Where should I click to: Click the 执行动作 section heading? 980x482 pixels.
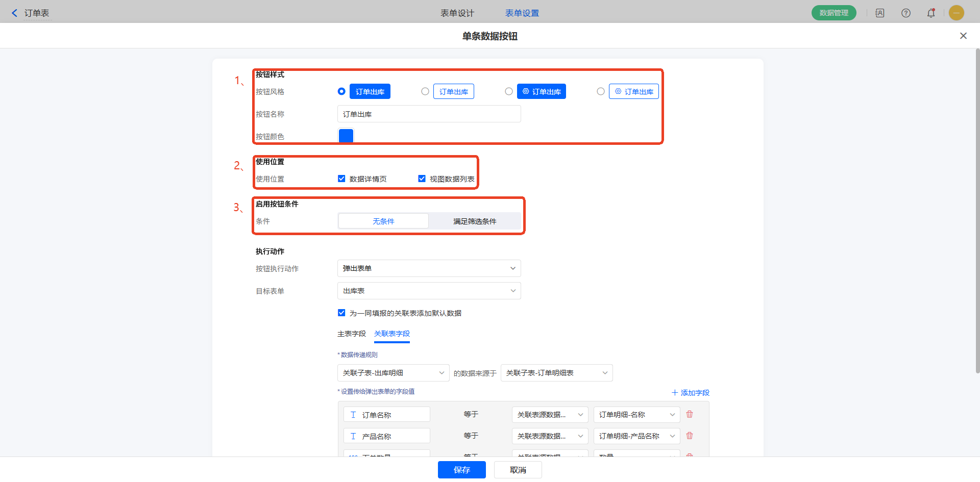pyautogui.click(x=270, y=251)
